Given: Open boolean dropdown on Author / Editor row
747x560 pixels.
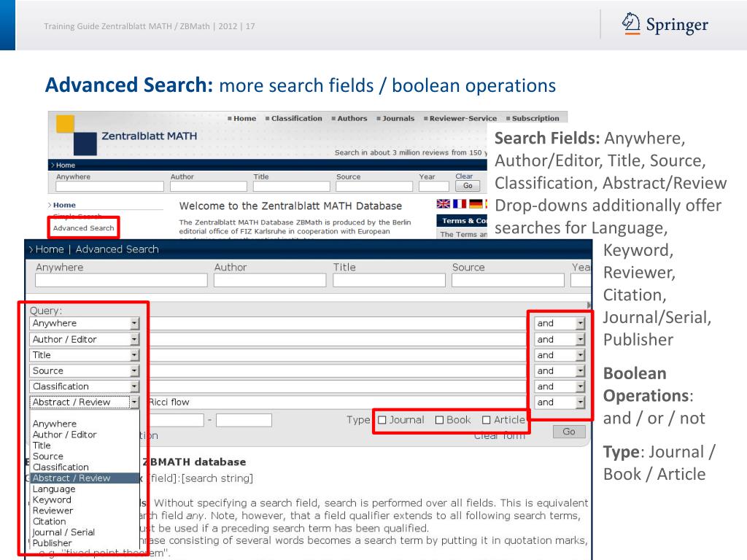Looking at the screenshot, I should 580,340.
